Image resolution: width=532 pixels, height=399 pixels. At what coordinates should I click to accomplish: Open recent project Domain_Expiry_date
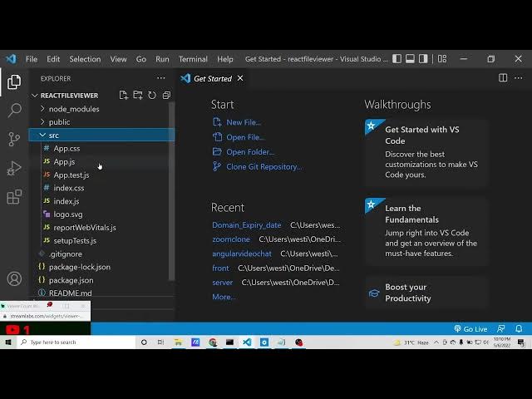point(247,225)
